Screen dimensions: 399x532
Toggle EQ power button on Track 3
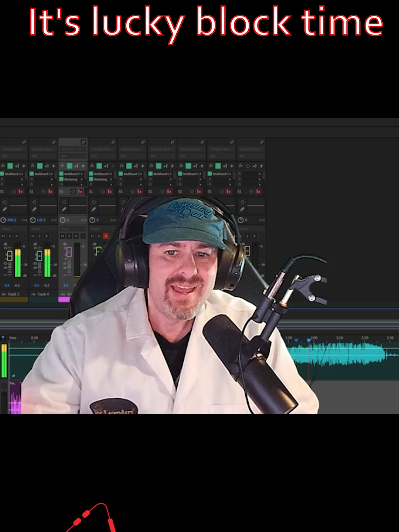(5, 202)
